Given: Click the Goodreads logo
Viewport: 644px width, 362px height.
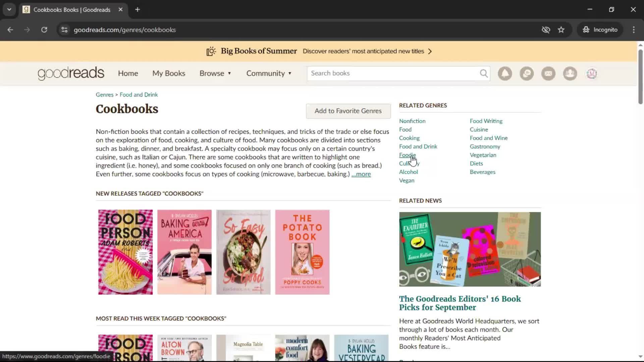Looking at the screenshot, I should [x=71, y=73].
